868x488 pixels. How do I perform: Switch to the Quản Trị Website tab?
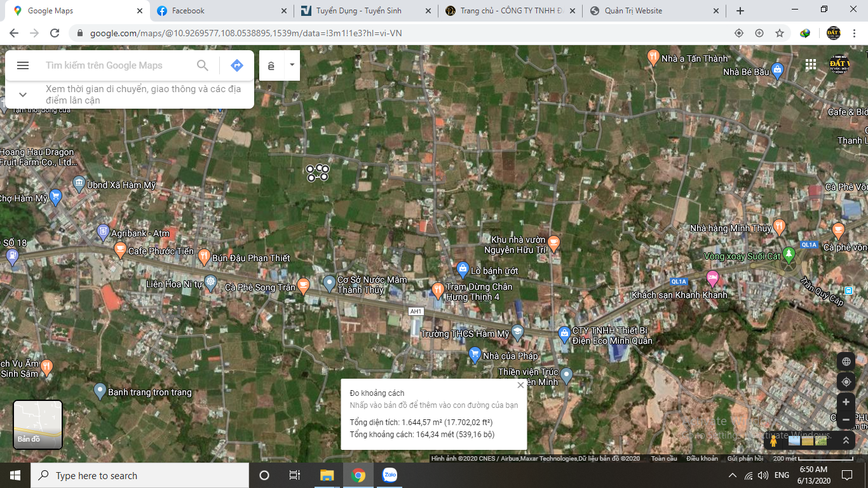[633, 11]
